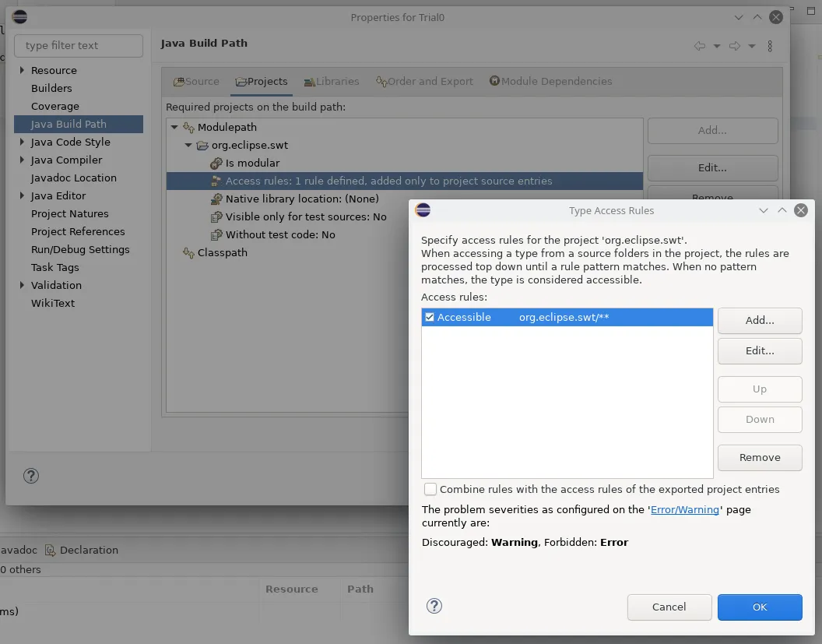Collapse the Modulepath tree node
The image size is (822, 644).
[174, 127]
